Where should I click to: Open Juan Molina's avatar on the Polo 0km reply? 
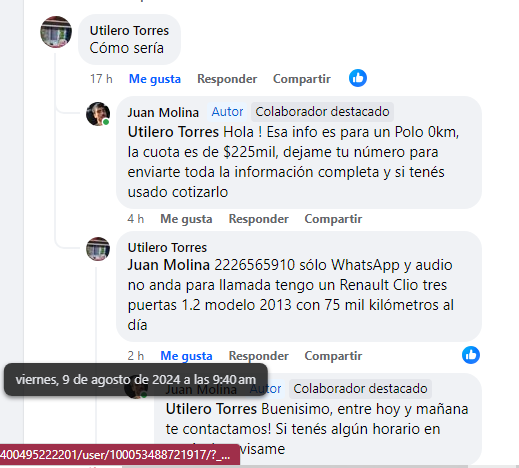pyautogui.click(x=98, y=114)
